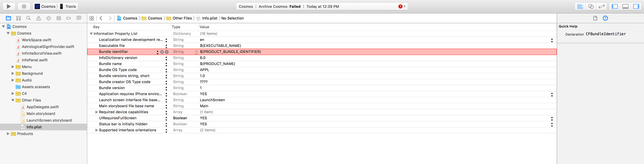
Task: Go forward in editor history
Action: click(x=110, y=18)
